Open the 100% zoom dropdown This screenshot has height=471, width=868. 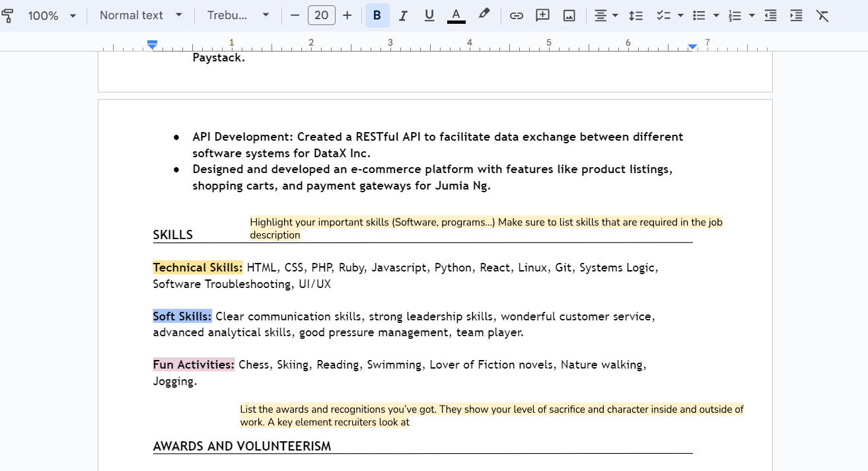pyautogui.click(x=52, y=15)
